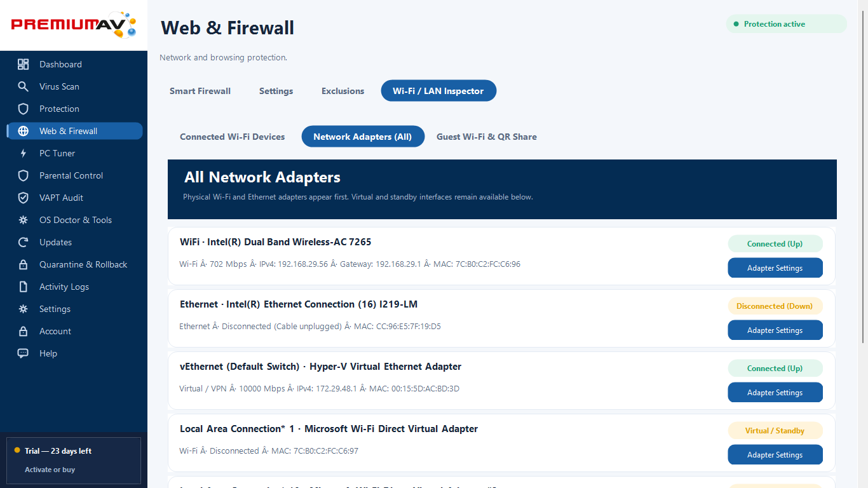Click the Protection active status badge
Screen dimensions: 868x488
pyautogui.click(x=787, y=24)
